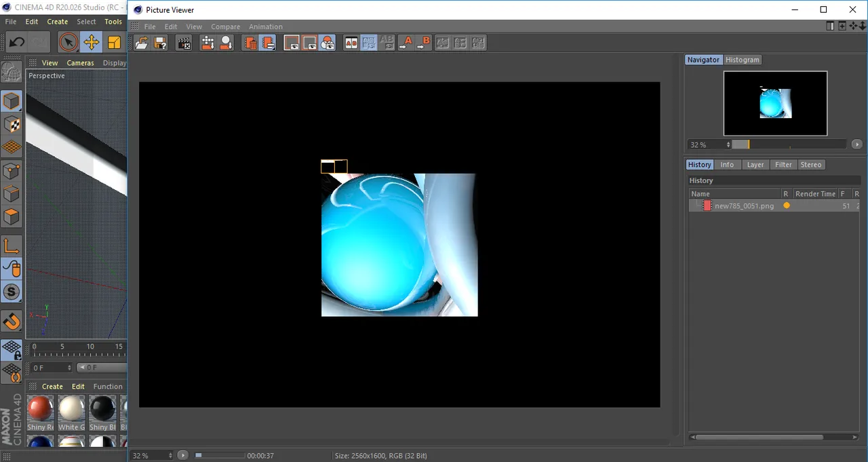Click the round arrow button beside the zoom slider
868x462 pixels.
tap(857, 145)
